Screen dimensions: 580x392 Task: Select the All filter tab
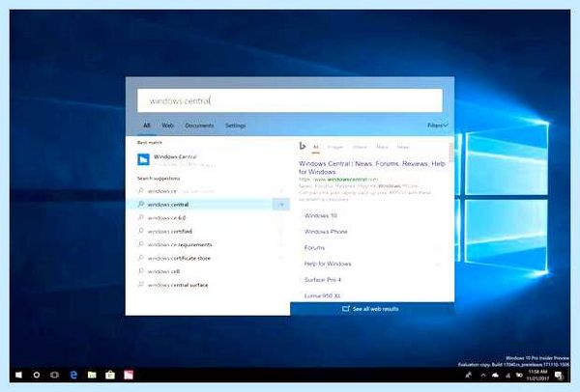coord(147,126)
